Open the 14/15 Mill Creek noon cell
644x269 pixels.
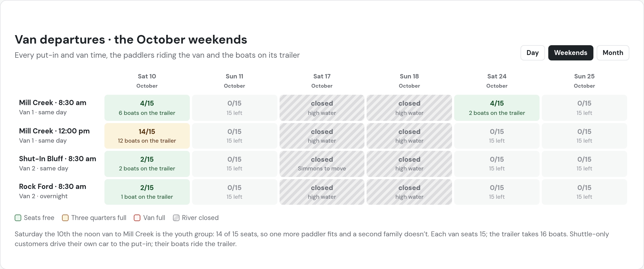147,136
